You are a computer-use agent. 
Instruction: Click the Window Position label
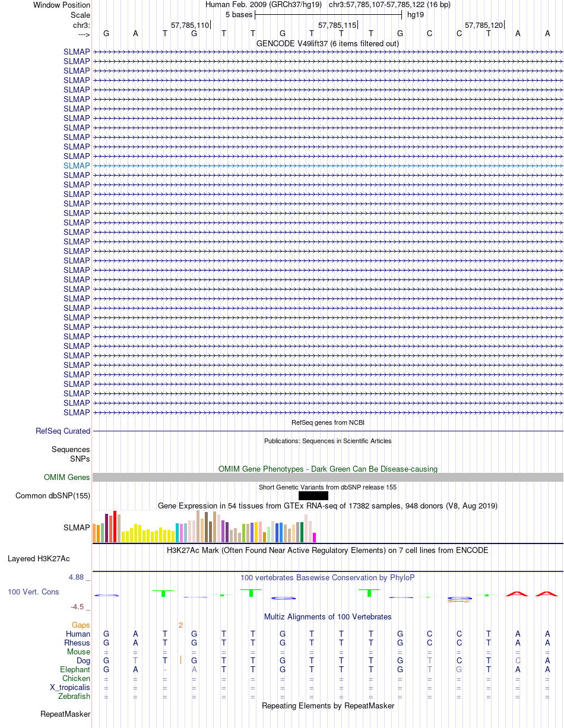coord(62,5)
